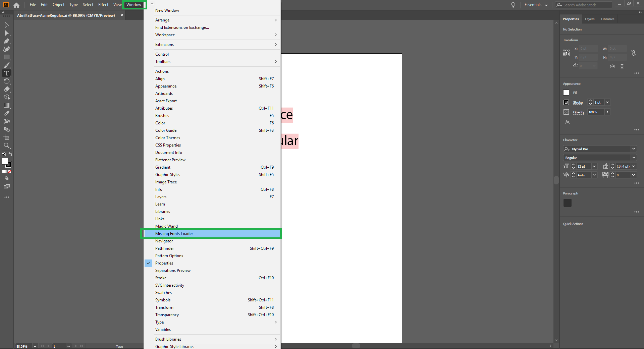Reset default fill and stroke
The height and width of the screenshot is (349, 644).
[x=4, y=154]
